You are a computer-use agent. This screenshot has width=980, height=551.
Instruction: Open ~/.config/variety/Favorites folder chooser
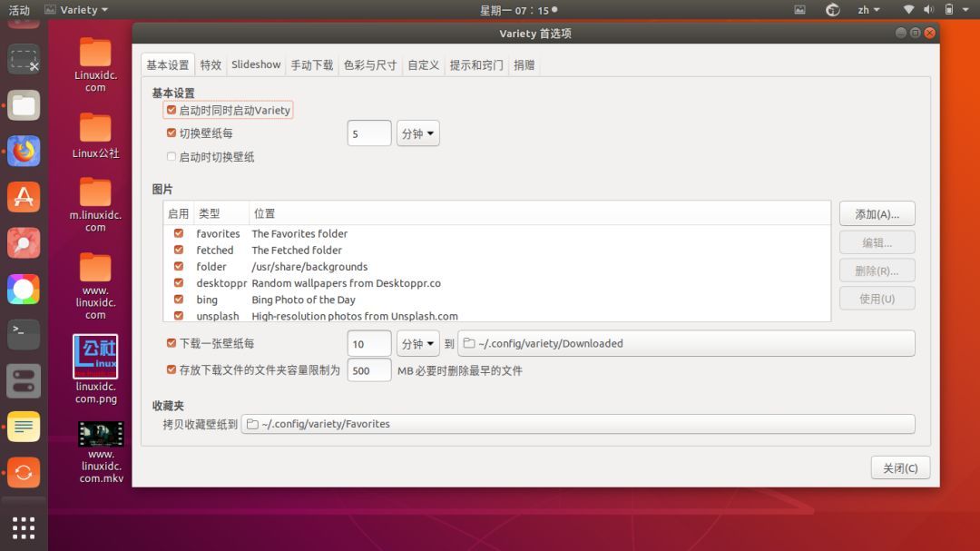(578, 424)
